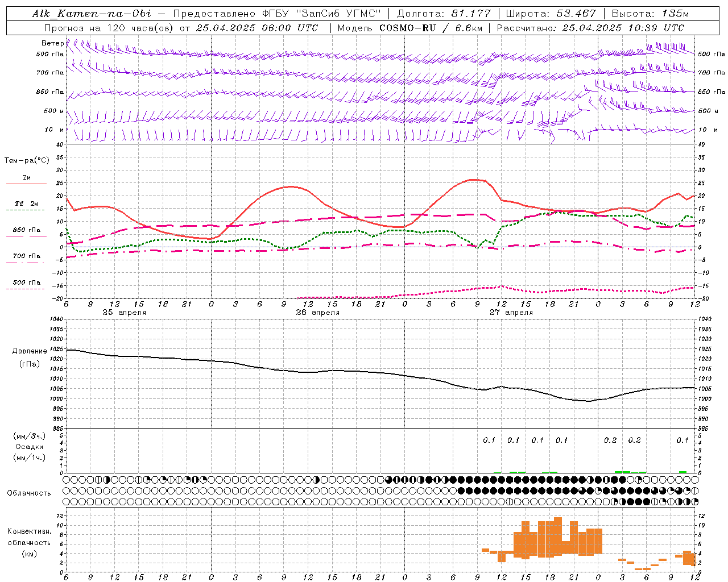Click the Td 2м dew point legend label
Viewport: 728px width, 582px height.
27,203
